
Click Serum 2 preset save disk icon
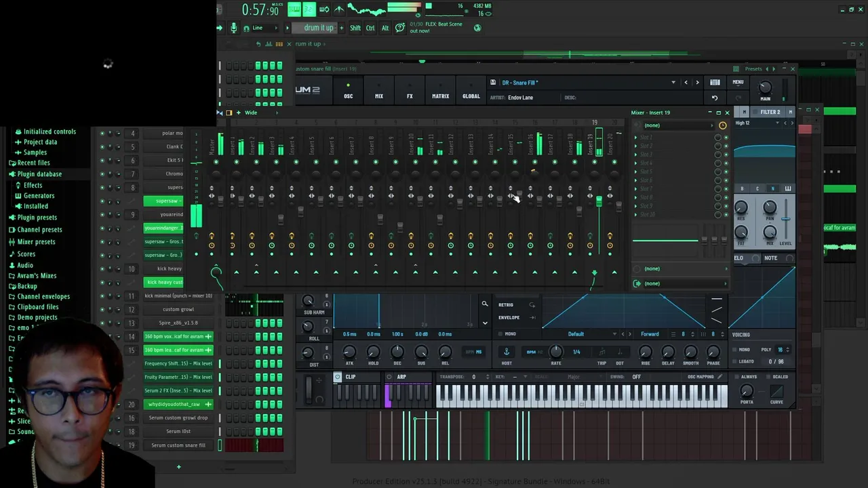click(494, 83)
